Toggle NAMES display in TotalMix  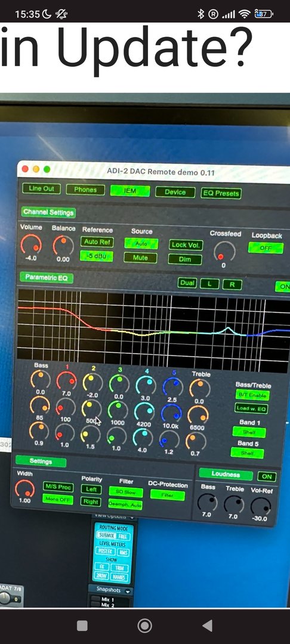pyautogui.click(x=119, y=576)
